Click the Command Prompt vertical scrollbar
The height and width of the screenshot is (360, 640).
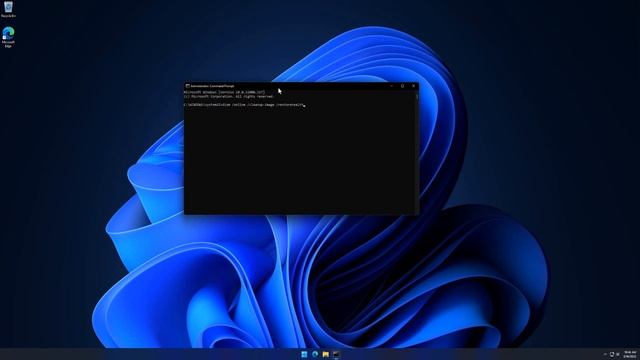pos(417,151)
